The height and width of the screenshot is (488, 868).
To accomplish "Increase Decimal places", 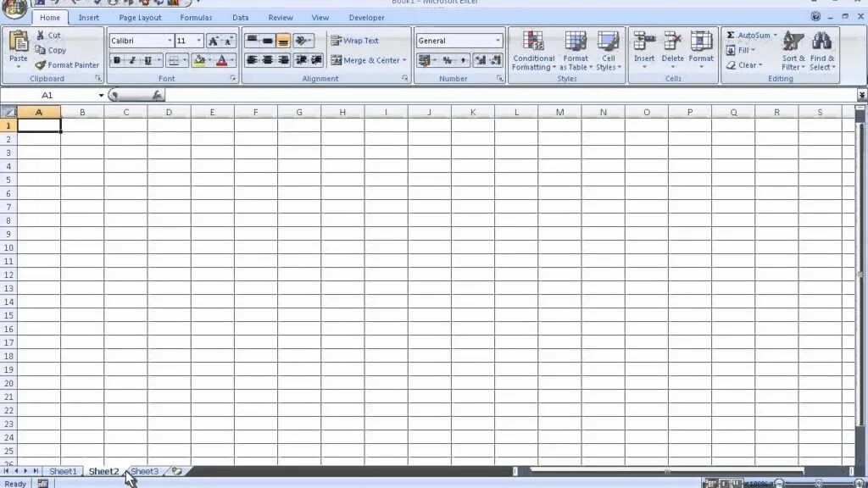I will click(x=481, y=60).
